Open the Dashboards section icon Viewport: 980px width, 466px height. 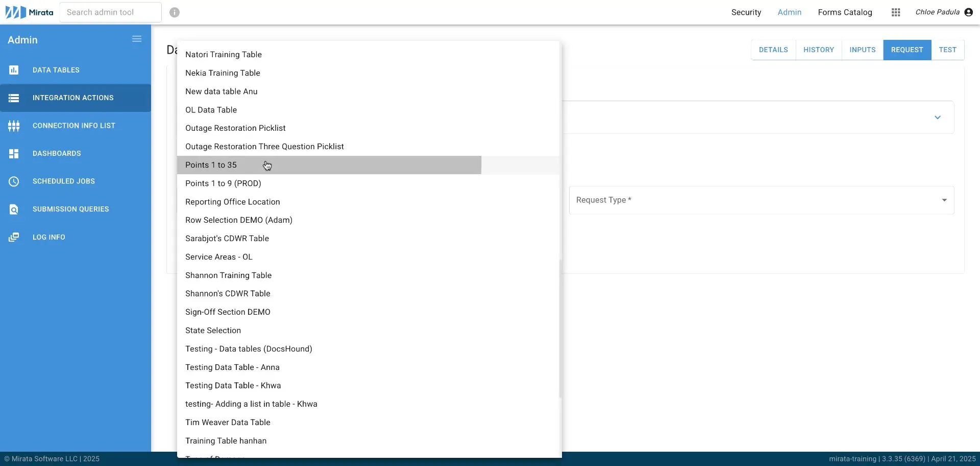[14, 153]
